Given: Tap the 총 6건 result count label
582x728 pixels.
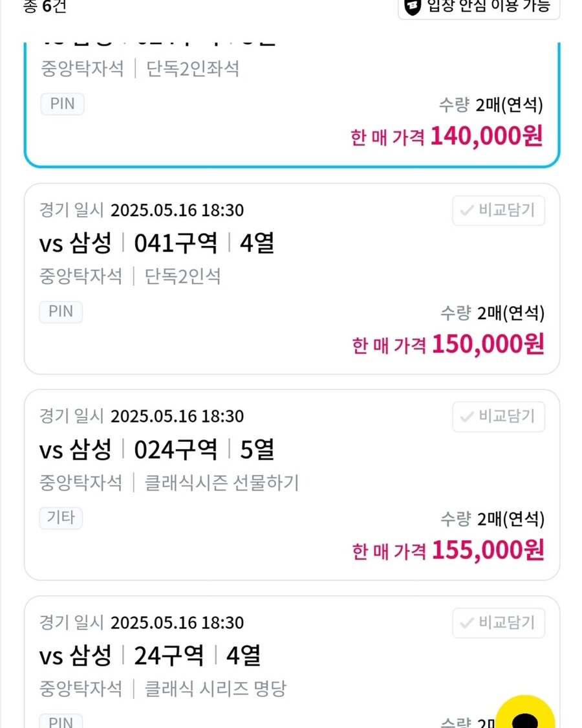Looking at the screenshot, I should pos(45,6).
